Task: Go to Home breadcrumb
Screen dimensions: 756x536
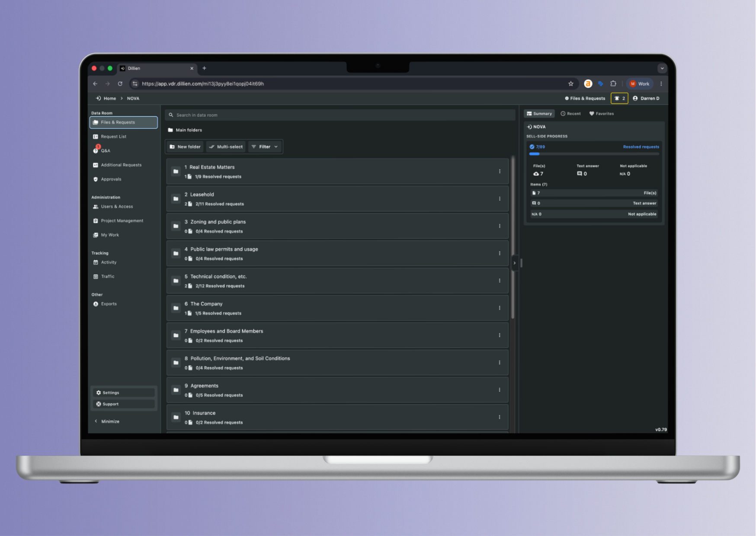Action: tap(106, 99)
